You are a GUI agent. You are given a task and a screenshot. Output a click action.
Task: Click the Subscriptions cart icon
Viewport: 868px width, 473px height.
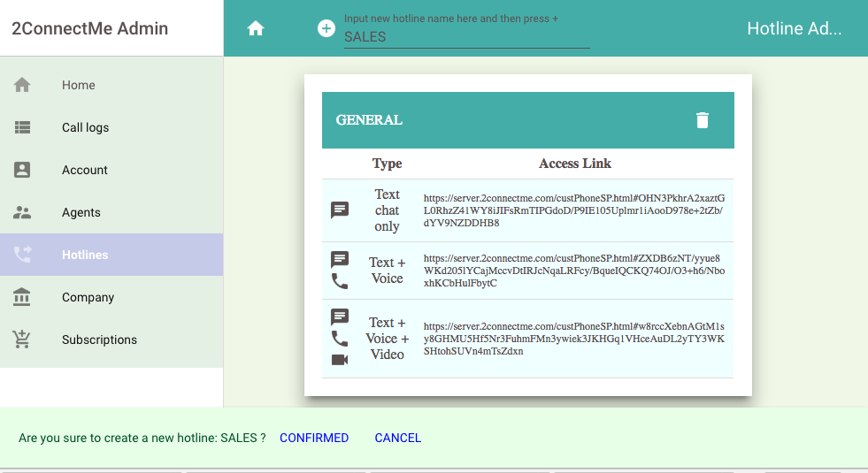pos(23,339)
